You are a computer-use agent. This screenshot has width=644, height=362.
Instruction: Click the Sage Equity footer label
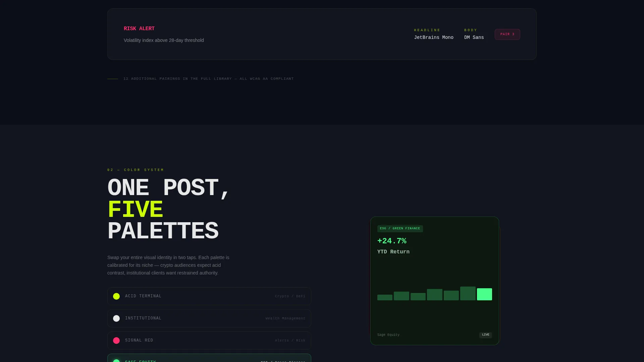388,335
